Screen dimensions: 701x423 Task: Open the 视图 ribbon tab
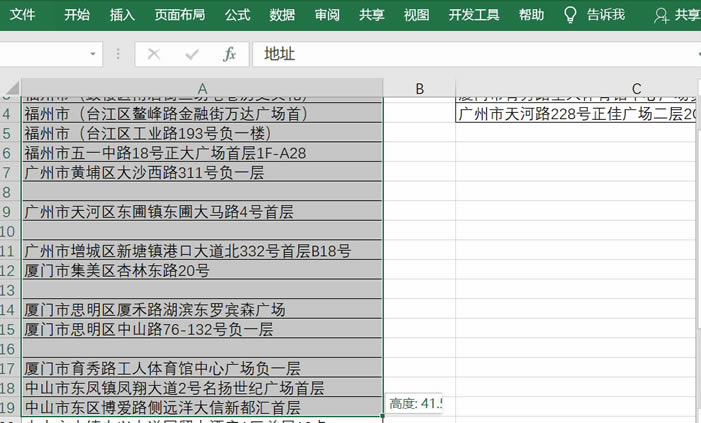pos(416,15)
